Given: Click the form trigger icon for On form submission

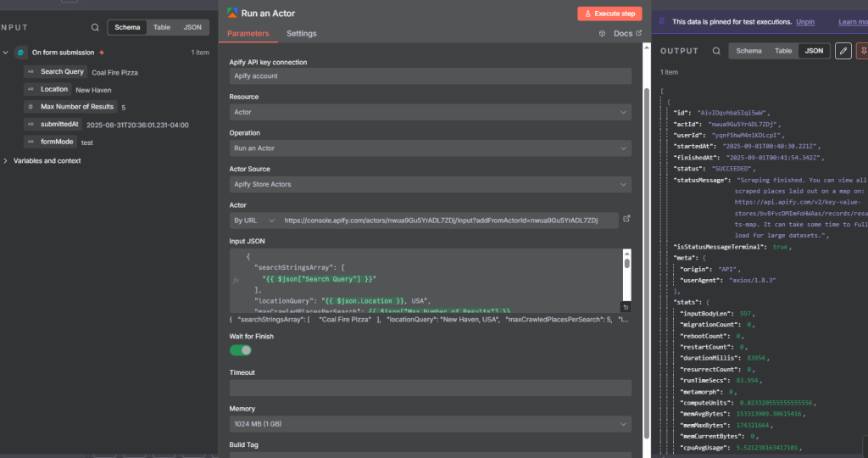Looking at the screenshot, I should pyautogui.click(x=21, y=53).
